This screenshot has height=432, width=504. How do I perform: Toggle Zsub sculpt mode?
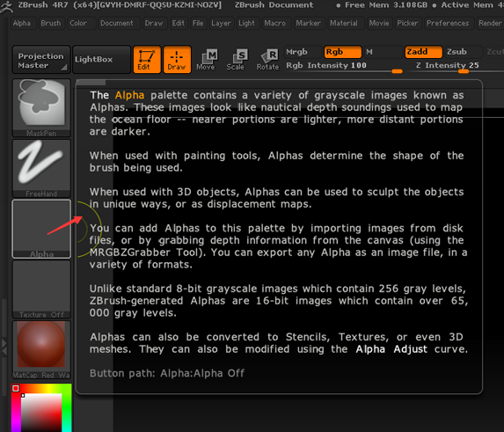[463, 52]
